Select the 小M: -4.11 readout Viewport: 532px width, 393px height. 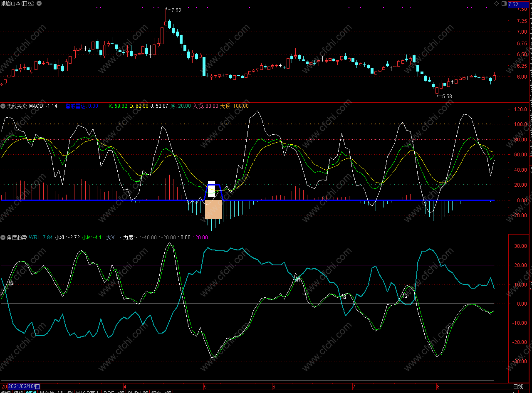[93, 237]
